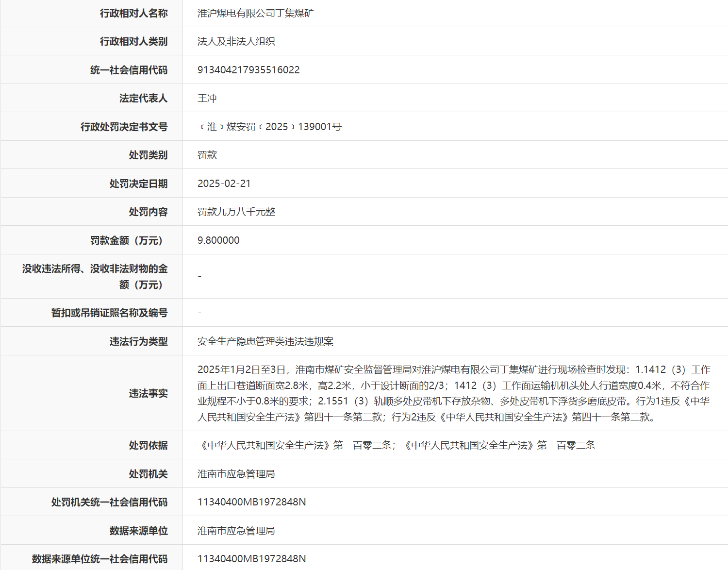Select the value "法人及非法人组织"
The height and width of the screenshot is (570, 728).
click(x=236, y=41)
